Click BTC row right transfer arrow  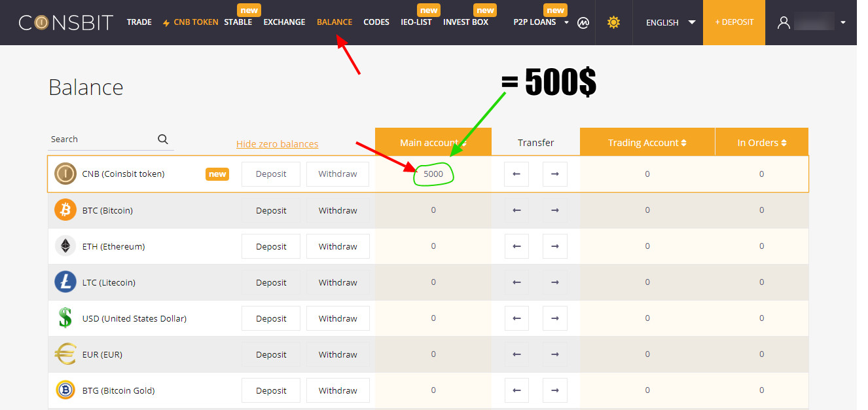555,210
